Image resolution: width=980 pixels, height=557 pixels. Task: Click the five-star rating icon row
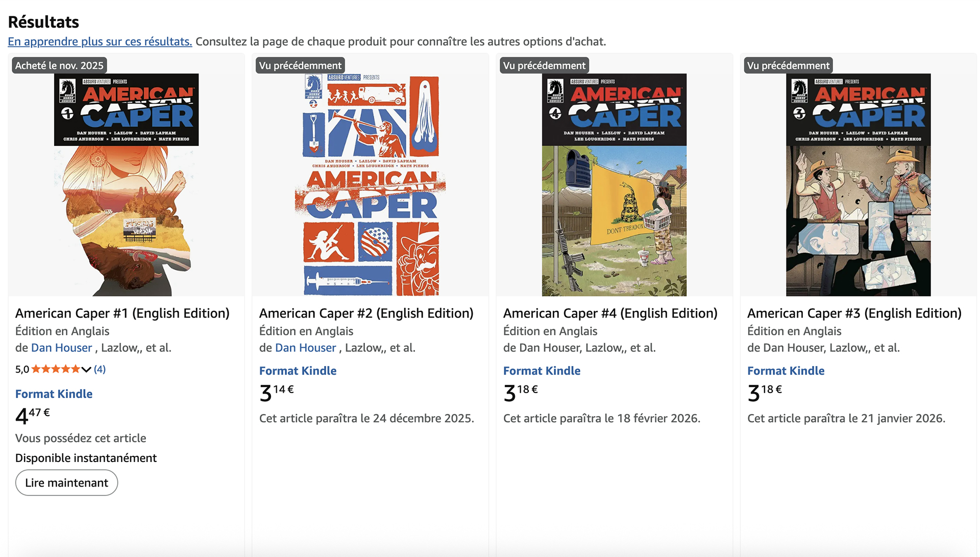[x=56, y=369]
